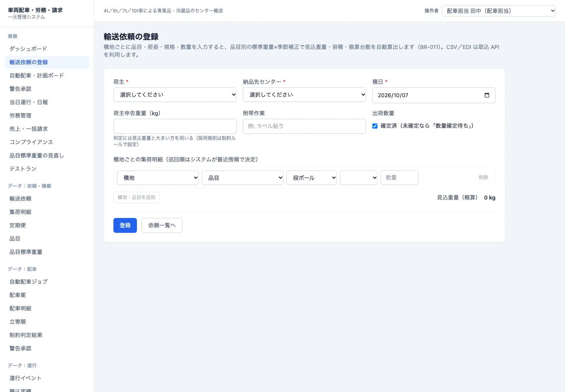Open 立寄順 in the sidebar

pyautogui.click(x=47, y=322)
